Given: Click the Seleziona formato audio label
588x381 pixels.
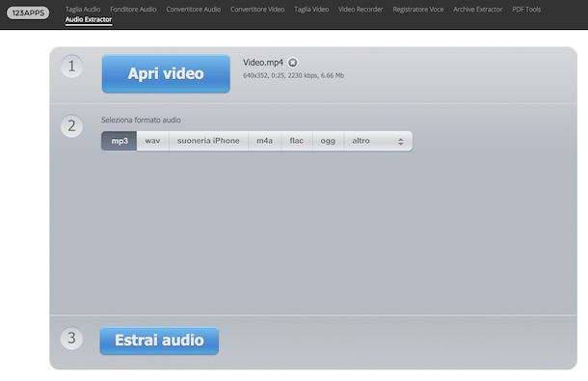Looking at the screenshot, I should click(x=141, y=121).
